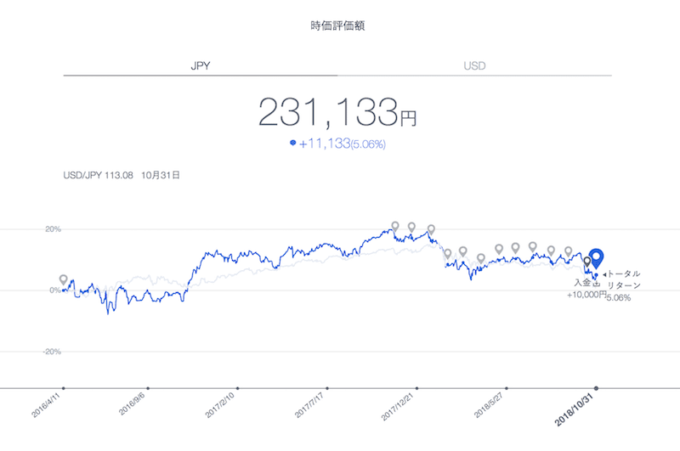Click the 2018/5/27 date label
Viewport: 680px width, 451px height.
[489, 405]
